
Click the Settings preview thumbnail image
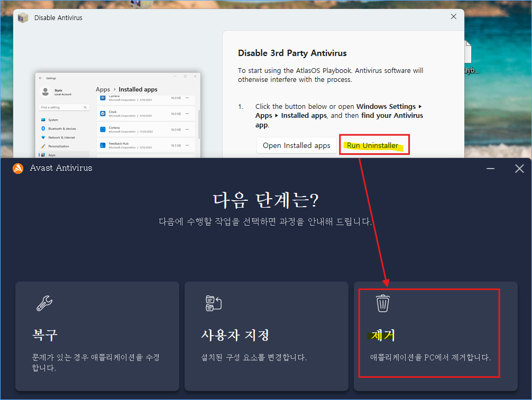(118, 115)
